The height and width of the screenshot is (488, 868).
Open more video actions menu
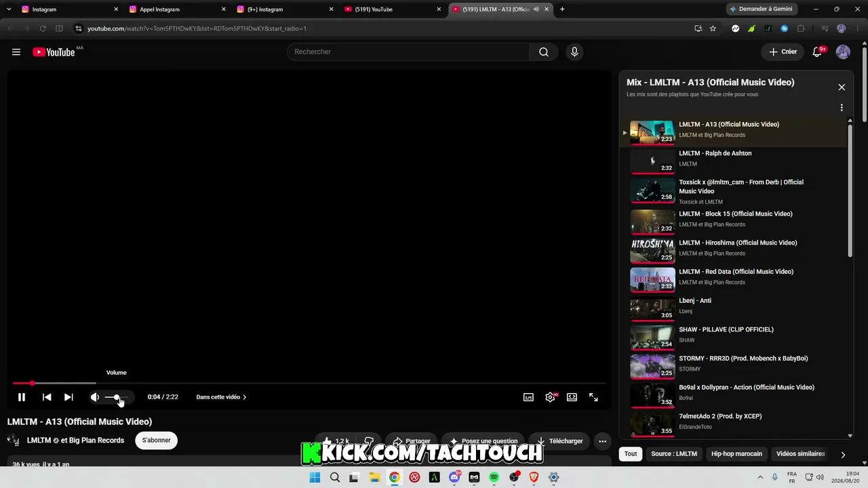602,441
